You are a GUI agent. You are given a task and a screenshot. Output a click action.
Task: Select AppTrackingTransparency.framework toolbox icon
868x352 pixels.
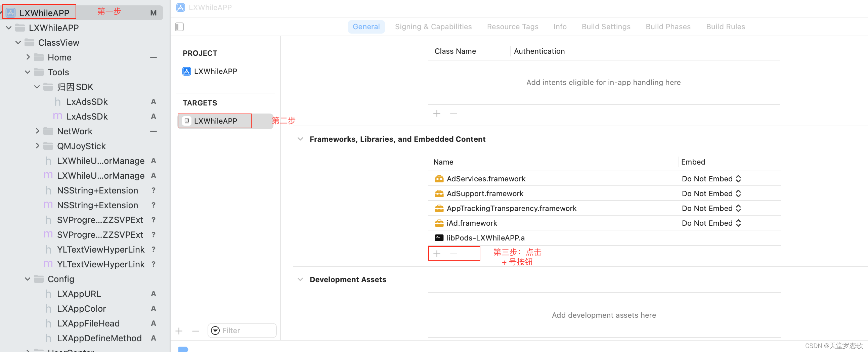pyautogui.click(x=439, y=209)
